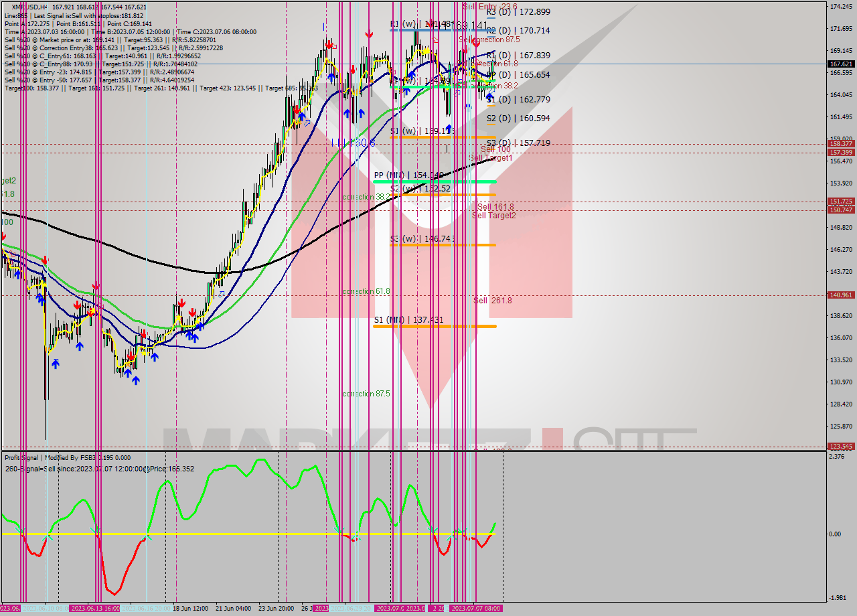The height and width of the screenshot is (616, 857).
Task: Click the 2023.06.13 16:00 time marker
Action: pyautogui.click(x=95, y=609)
